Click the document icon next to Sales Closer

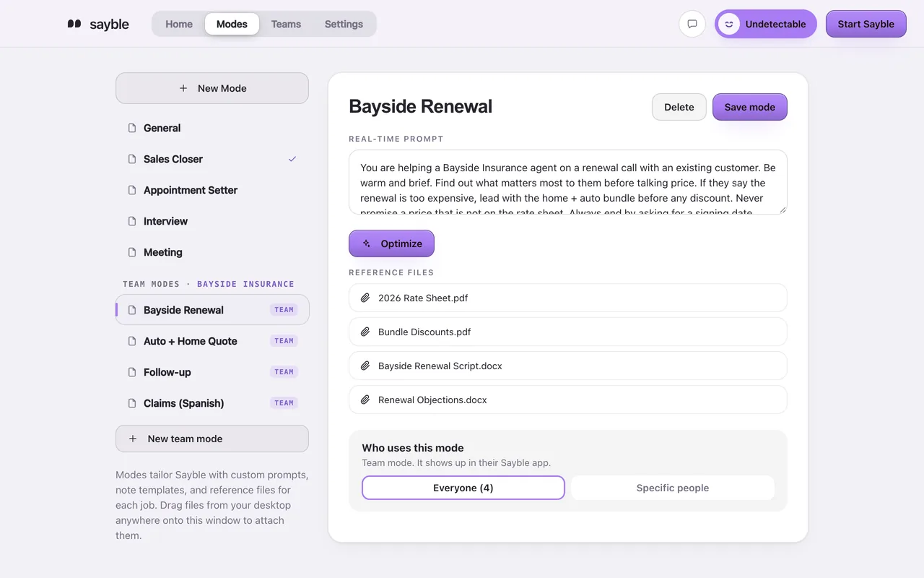pos(132,159)
